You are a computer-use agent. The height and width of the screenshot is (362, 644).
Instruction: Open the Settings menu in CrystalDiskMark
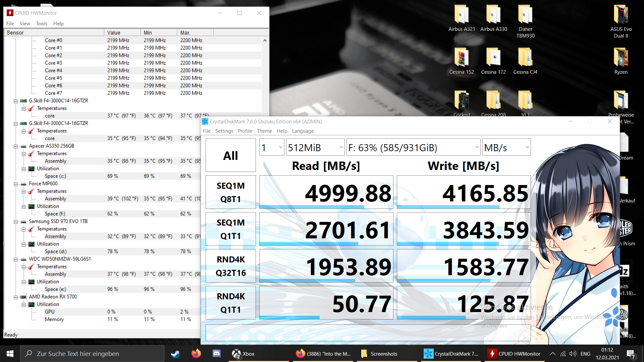224,131
